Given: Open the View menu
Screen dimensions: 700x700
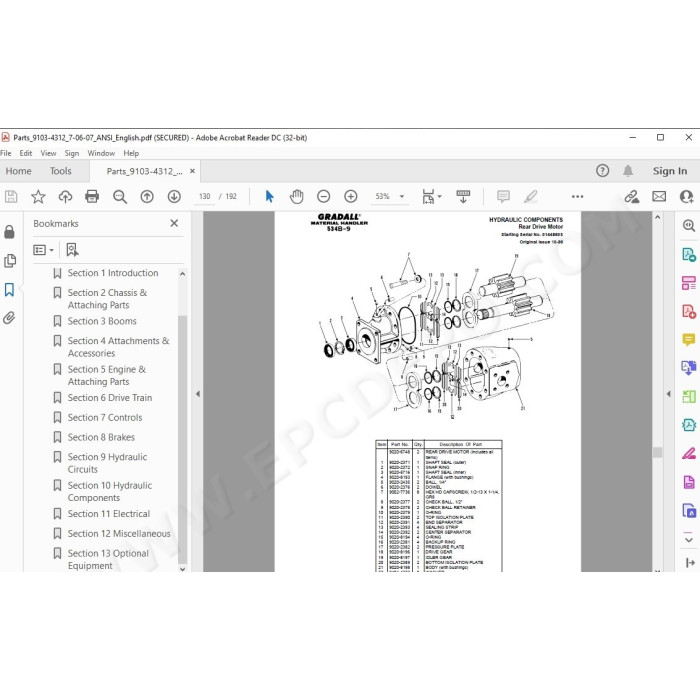Looking at the screenshot, I should (48, 153).
